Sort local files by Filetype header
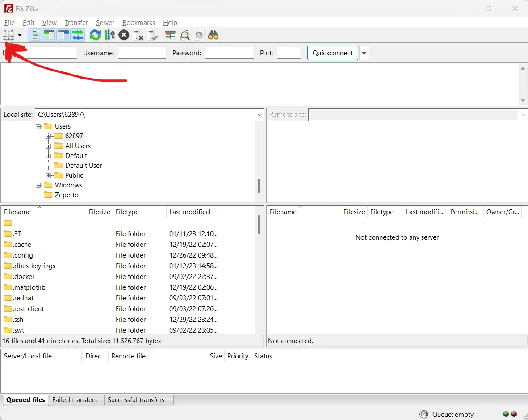 [x=139, y=212]
